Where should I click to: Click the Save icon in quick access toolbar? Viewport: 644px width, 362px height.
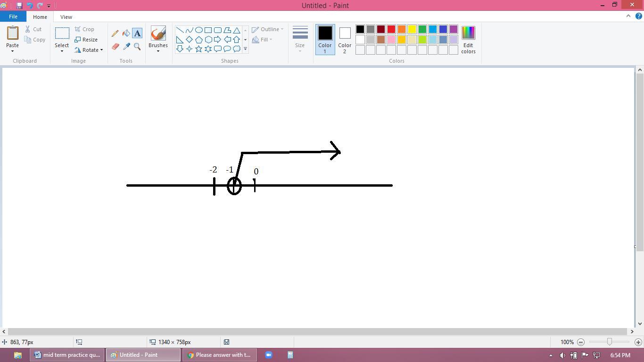coord(19,6)
